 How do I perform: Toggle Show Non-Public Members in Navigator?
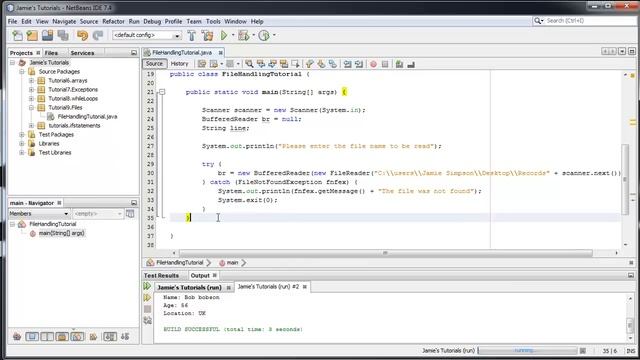(62, 337)
